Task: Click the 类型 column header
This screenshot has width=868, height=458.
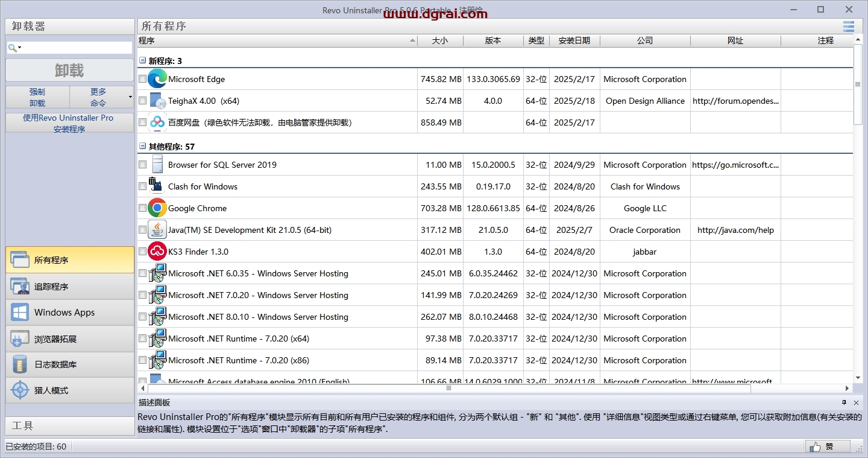Action: (x=536, y=40)
